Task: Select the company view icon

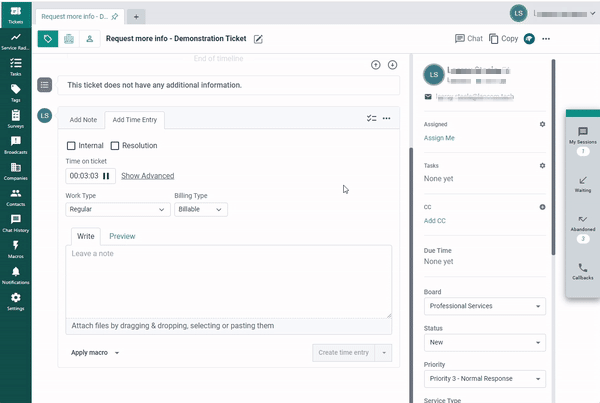Action: (x=69, y=39)
